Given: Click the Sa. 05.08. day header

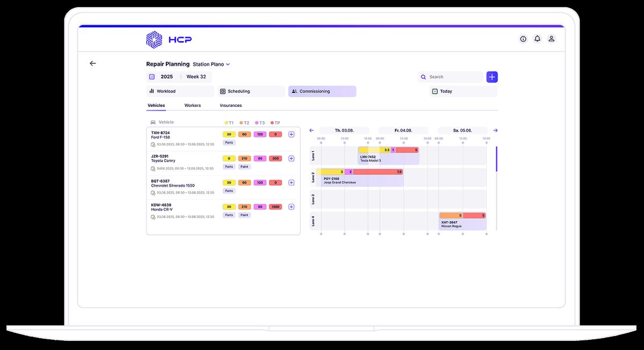Looking at the screenshot, I should tap(462, 130).
